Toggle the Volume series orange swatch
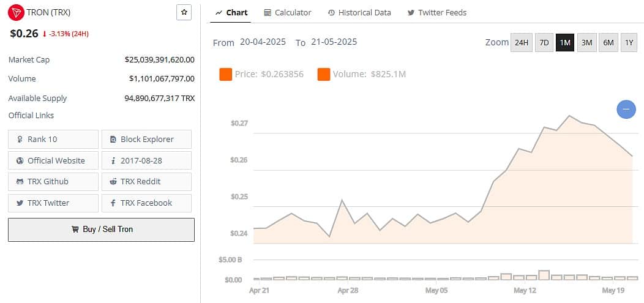644x303 pixels. (x=324, y=74)
